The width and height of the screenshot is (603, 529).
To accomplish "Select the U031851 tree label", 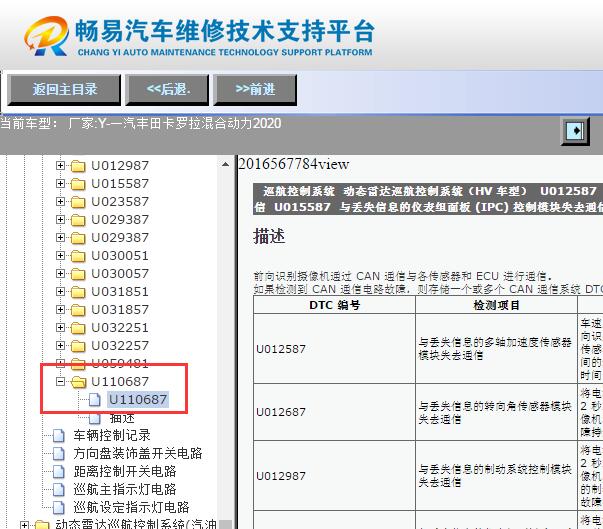I will [120, 292].
